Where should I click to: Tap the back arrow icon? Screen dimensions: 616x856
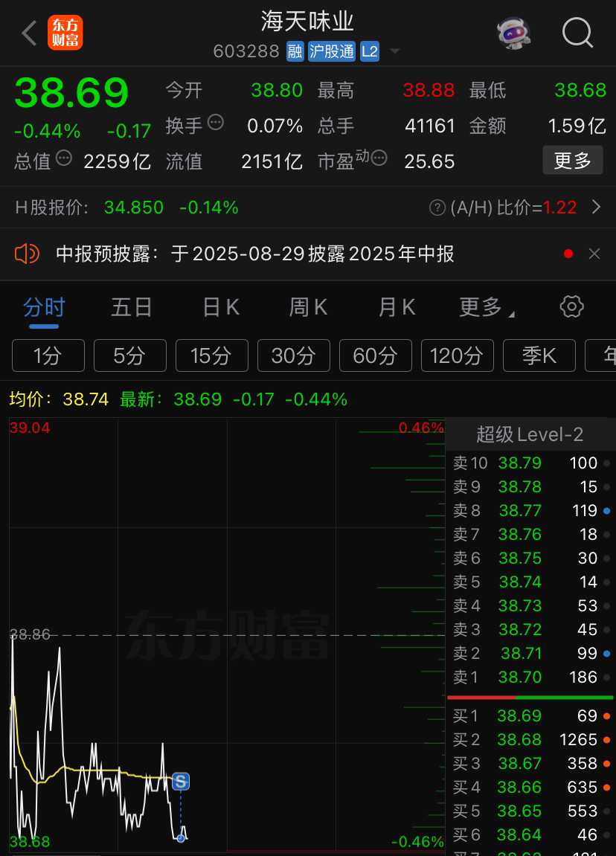coord(29,33)
